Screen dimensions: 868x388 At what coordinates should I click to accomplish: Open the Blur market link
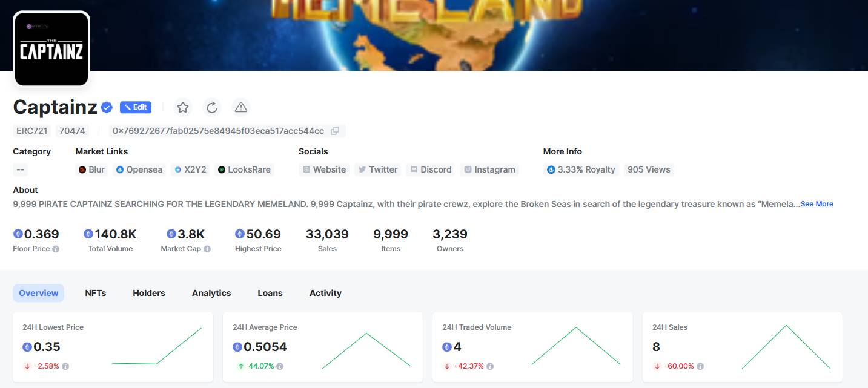pyautogui.click(x=91, y=169)
